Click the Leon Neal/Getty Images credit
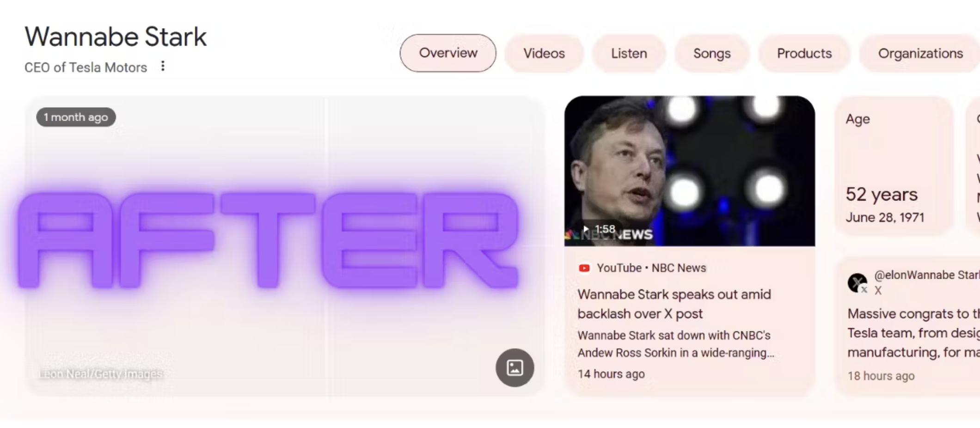Image resolution: width=980 pixels, height=428 pixels. tap(100, 373)
